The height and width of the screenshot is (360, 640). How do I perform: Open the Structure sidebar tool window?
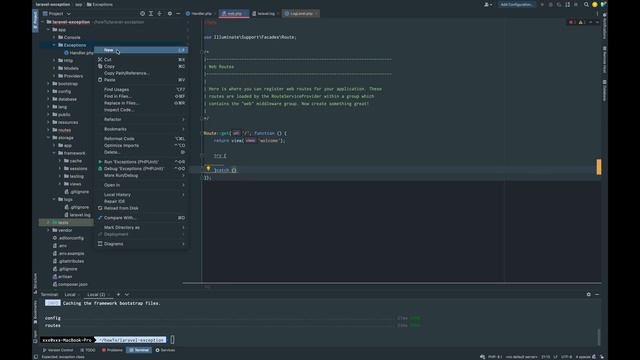[x=35, y=284]
